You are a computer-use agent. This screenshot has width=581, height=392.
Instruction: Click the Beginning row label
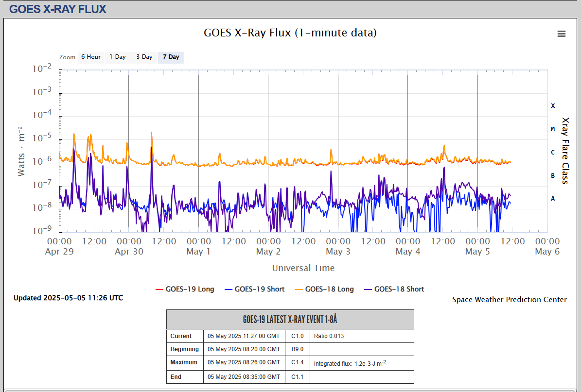coord(185,349)
